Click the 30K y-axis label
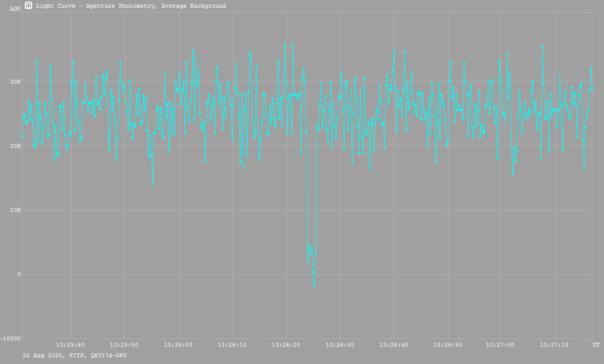The height and width of the screenshot is (364, 604). coord(16,81)
